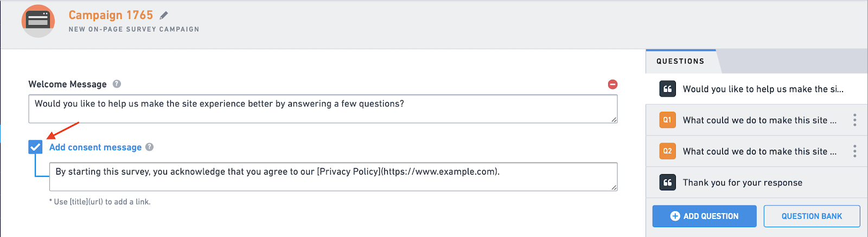
Task: Click the Add consent message label link
Action: tap(95, 148)
